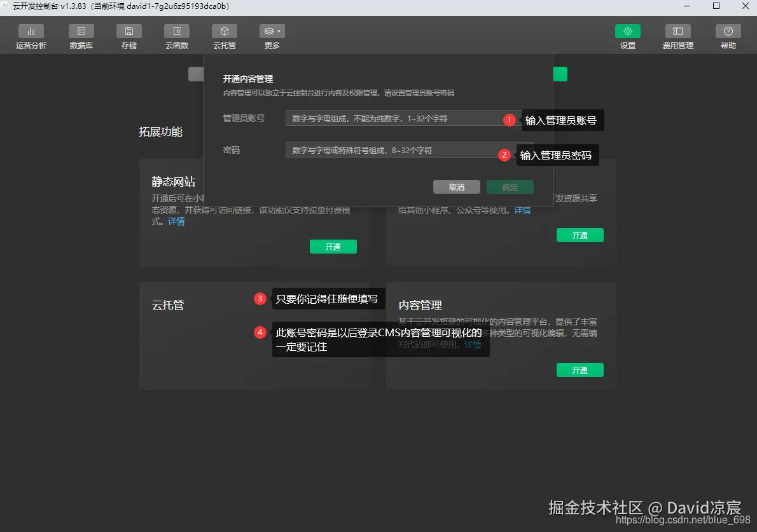Cancel the 开通内容管理 dialog
The image size is (757, 532).
tap(457, 187)
